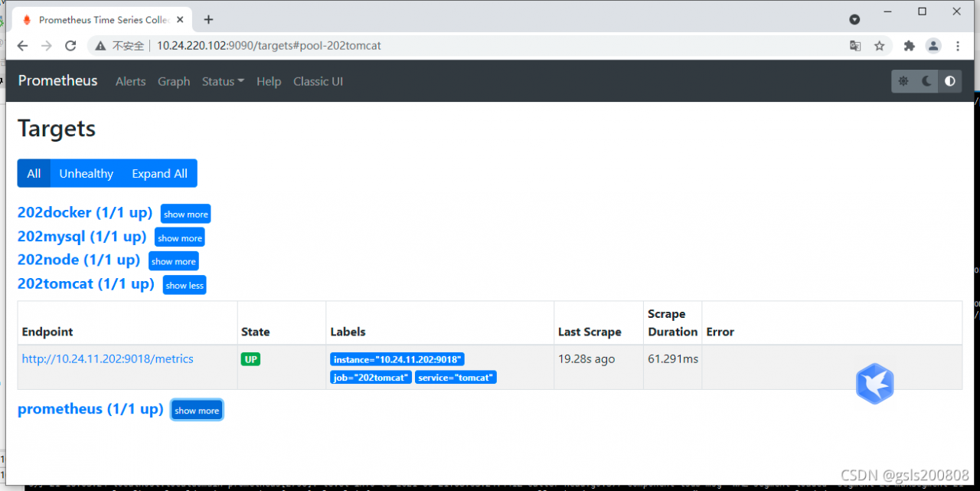Expand prometheus pool with show more

pyautogui.click(x=197, y=411)
